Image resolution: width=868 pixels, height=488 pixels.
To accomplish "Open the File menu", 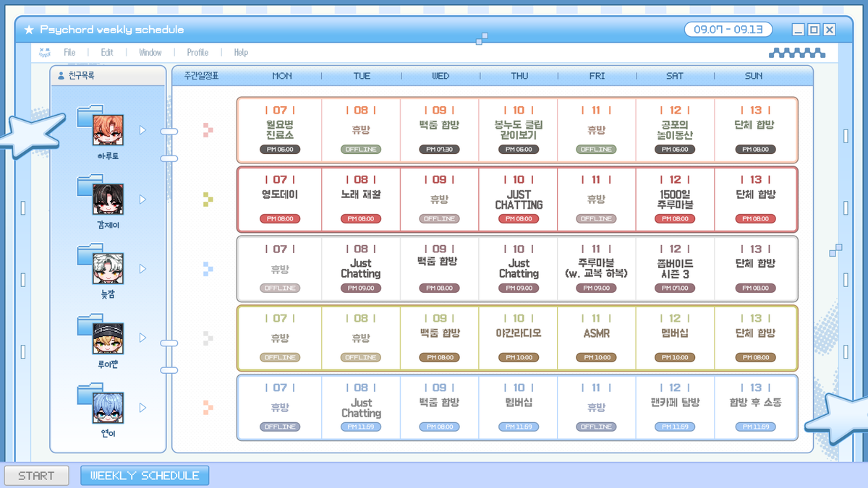I will (69, 52).
